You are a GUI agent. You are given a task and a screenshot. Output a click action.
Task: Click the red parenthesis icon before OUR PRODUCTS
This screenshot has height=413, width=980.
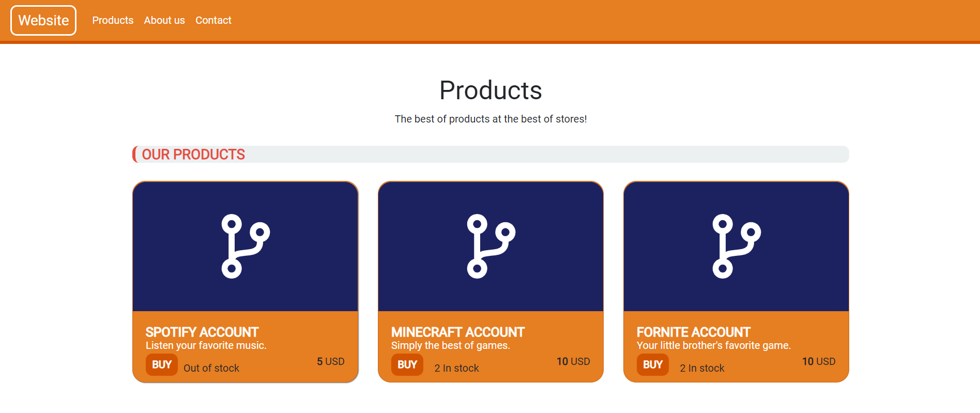click(x=134, y=154)
